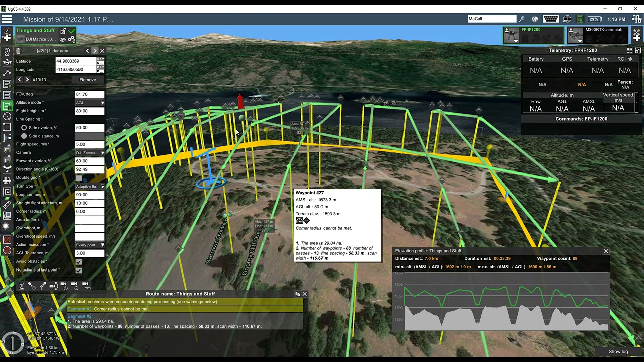Click the search magnifier next to McCall
Screen dimensions: 644x362
522,19
